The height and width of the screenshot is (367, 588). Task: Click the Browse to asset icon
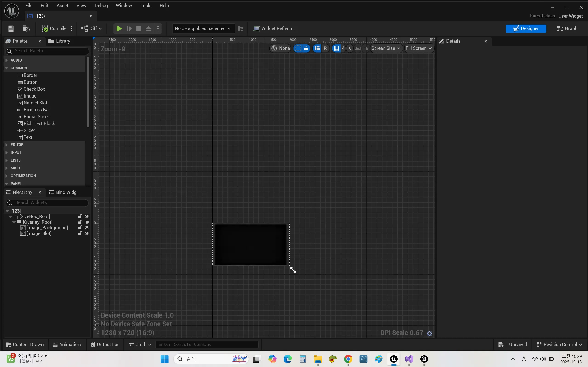(26, 29)
